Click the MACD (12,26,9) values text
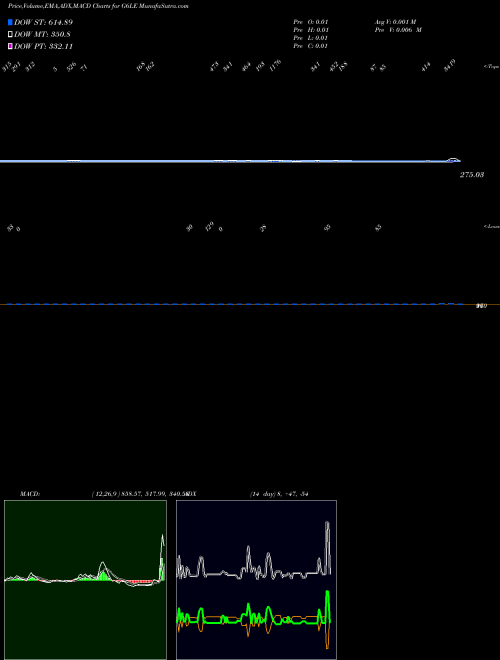Viewport: 500px width, 660px height. click(139, 494)
